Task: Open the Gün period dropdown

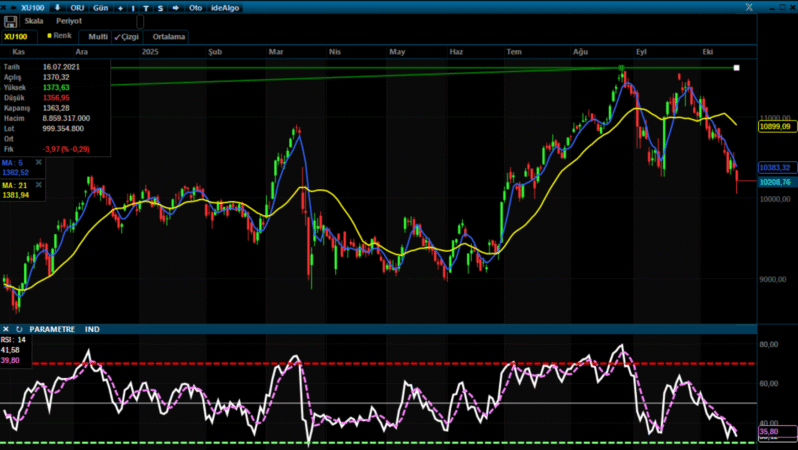Action: pyautogui.click(x=101, y=7)
